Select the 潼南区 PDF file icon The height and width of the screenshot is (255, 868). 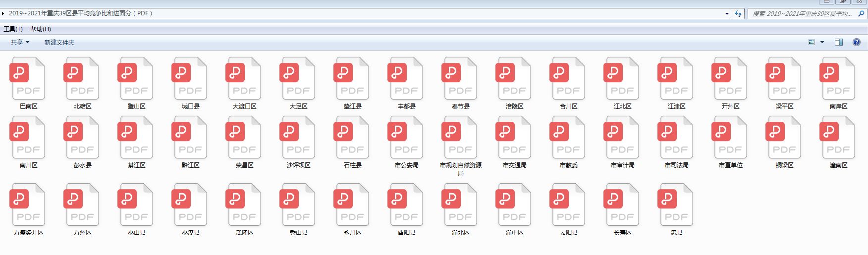[838, 137]
